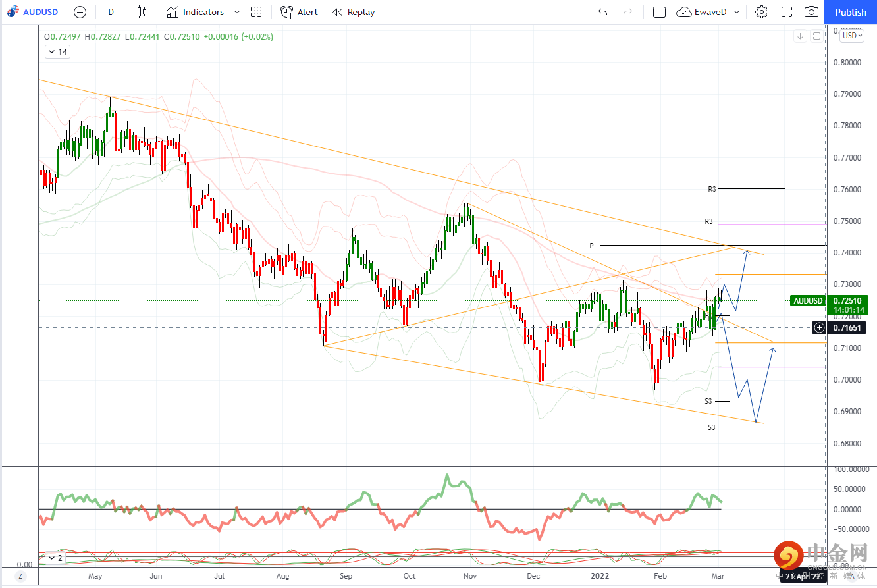Viewport: 877px width, 588px height.
Task: Expand the collapsed 2 indicators legend in bottom pane
Action: pyautogui.click(x=55, y=558)
